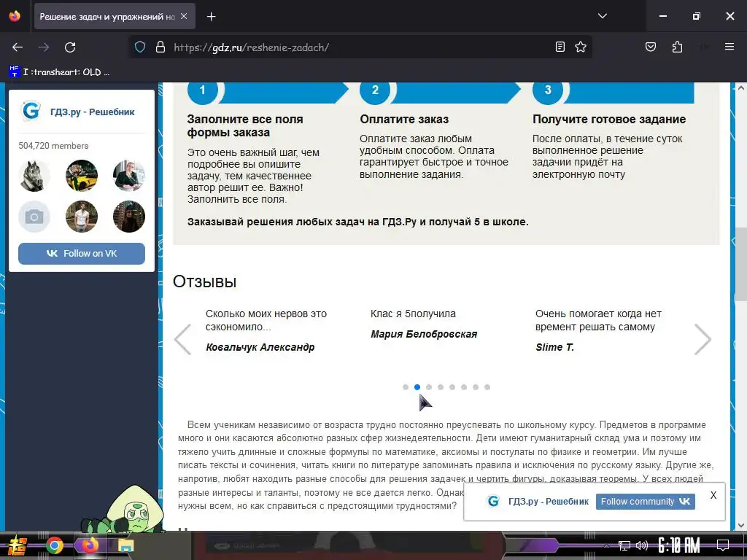747x560 pixels.
Task: Click step 3 numbered circle
Action: (x=548, y=90)
